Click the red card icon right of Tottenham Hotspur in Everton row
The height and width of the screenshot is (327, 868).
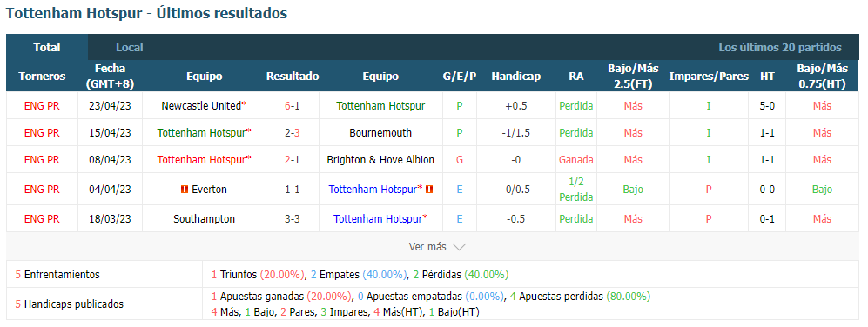click(x=429, y=190)
